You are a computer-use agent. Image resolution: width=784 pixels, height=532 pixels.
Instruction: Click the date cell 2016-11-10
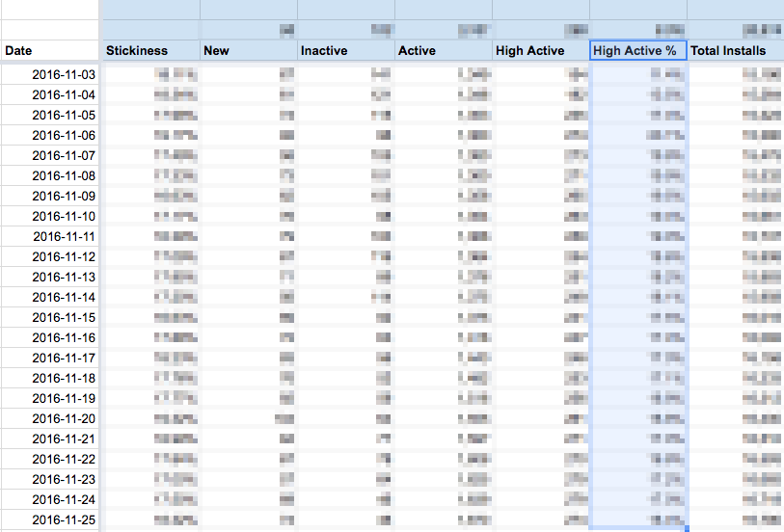[x=50, y=216]
